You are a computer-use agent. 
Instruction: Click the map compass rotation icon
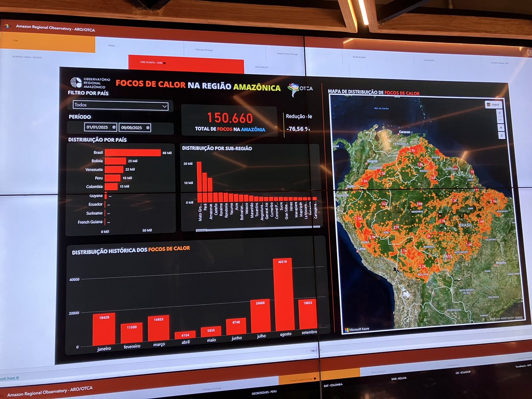(x=502, y=135)
